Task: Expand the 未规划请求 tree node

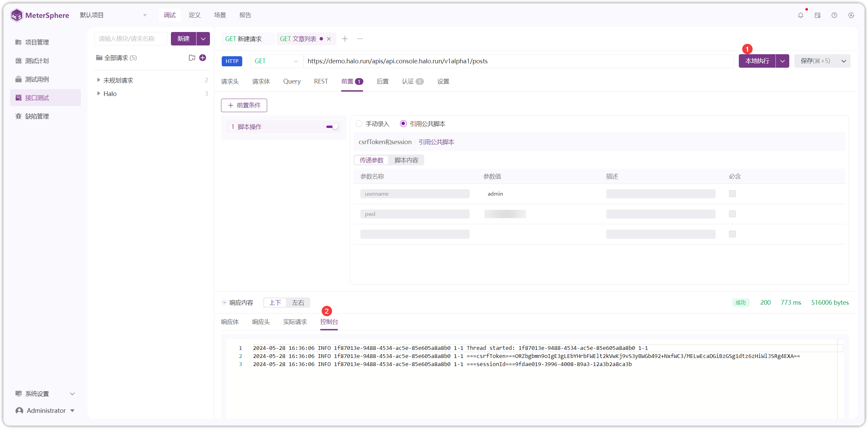Action: [x=98, y=80]
